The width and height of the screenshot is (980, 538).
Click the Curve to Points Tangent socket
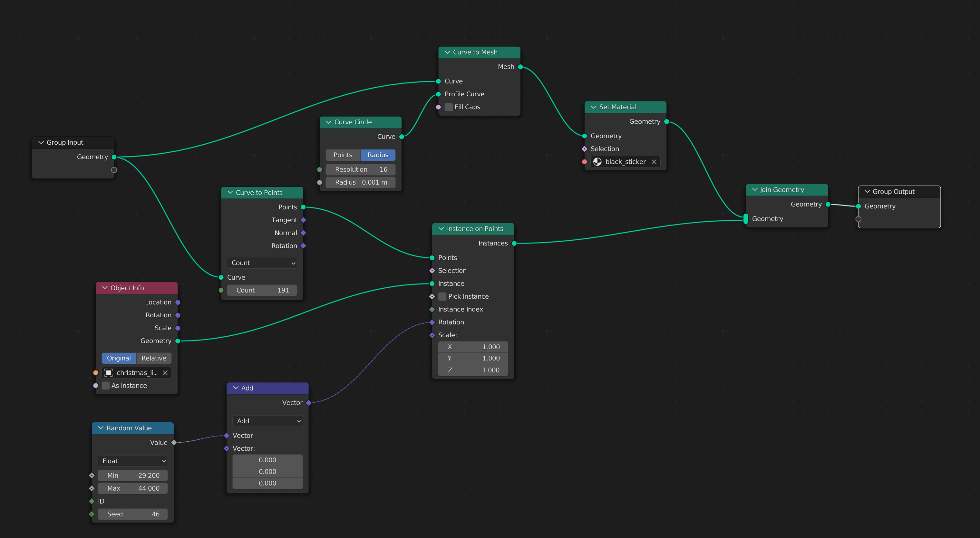pyautogui.click(x=303, y=220)
